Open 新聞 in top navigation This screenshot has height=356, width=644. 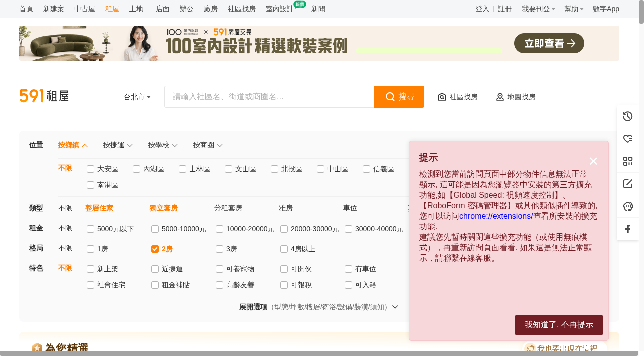318,9
